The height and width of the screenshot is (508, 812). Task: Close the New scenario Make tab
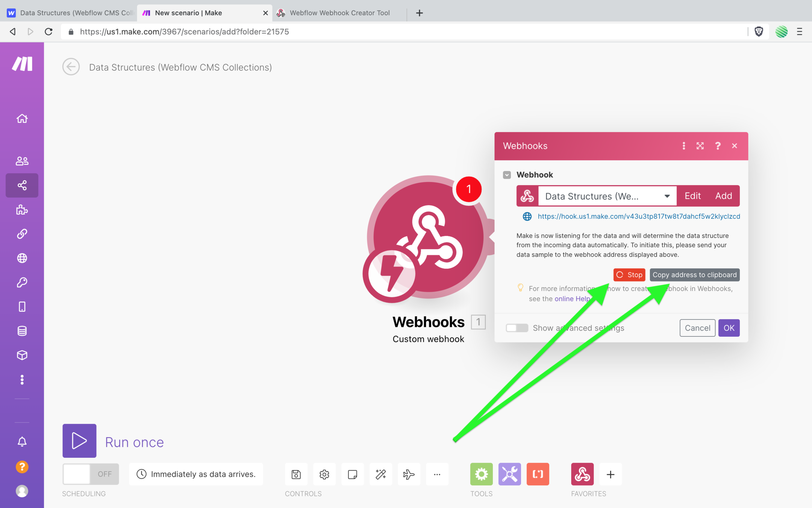265,13
